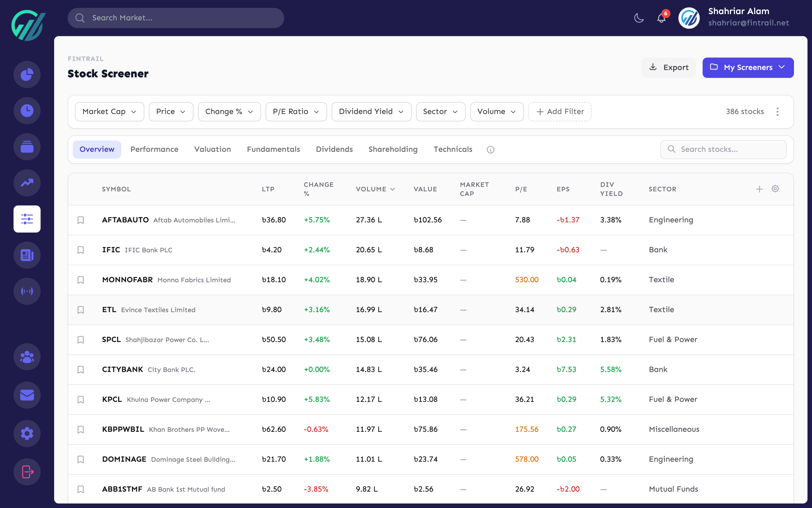Open the KBPPWBIL stock symbol

point(123,429)
